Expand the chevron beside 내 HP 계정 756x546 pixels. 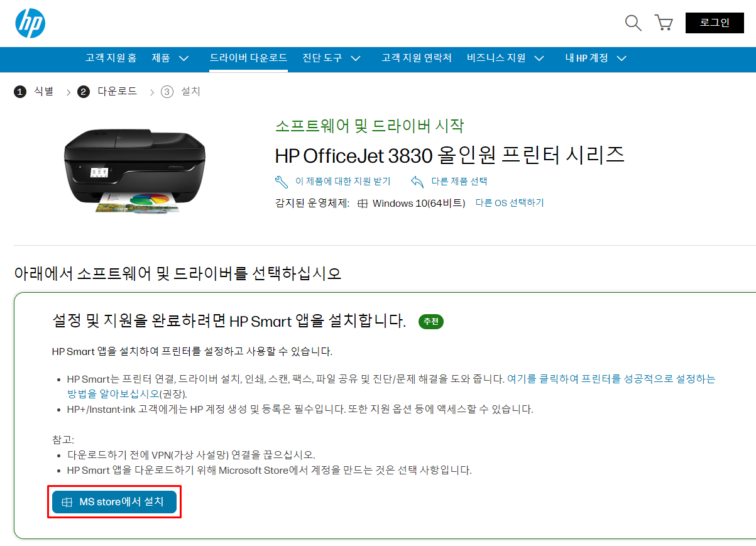tap(622, 58)
